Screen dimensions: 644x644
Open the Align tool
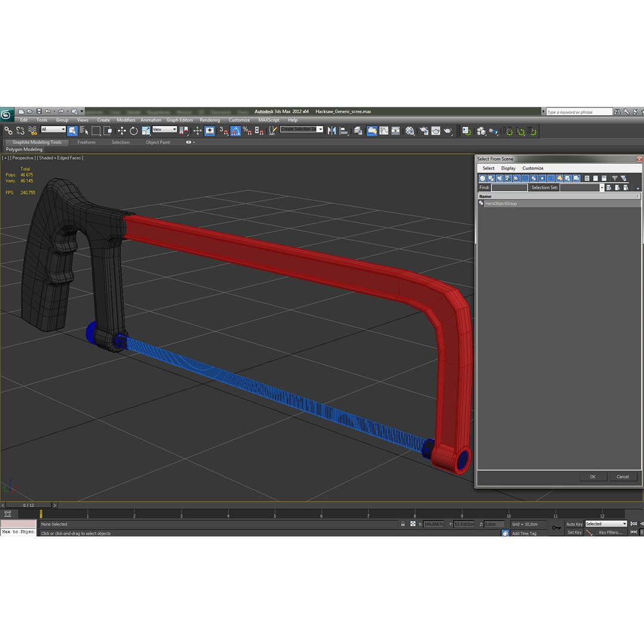coord(344,131)
